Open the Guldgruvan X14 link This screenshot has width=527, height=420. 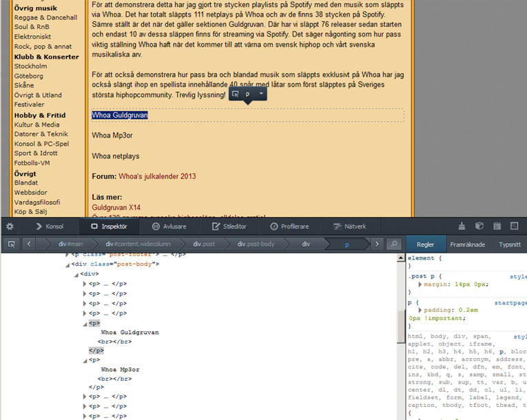(x=116, y=207)
